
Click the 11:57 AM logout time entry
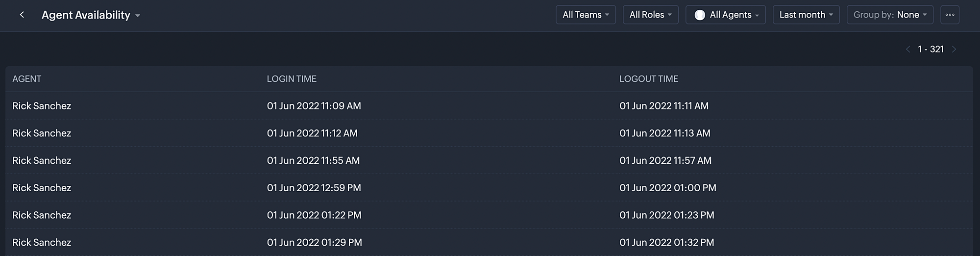(665, 160)
